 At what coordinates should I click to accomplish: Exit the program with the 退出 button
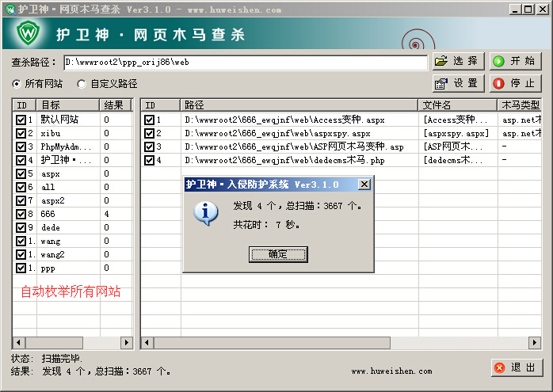click(517, 367)
